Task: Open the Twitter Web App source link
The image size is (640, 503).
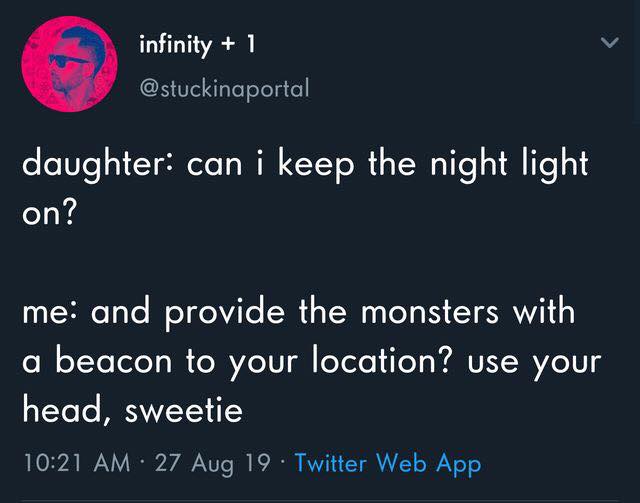Action: coord(388,463)
